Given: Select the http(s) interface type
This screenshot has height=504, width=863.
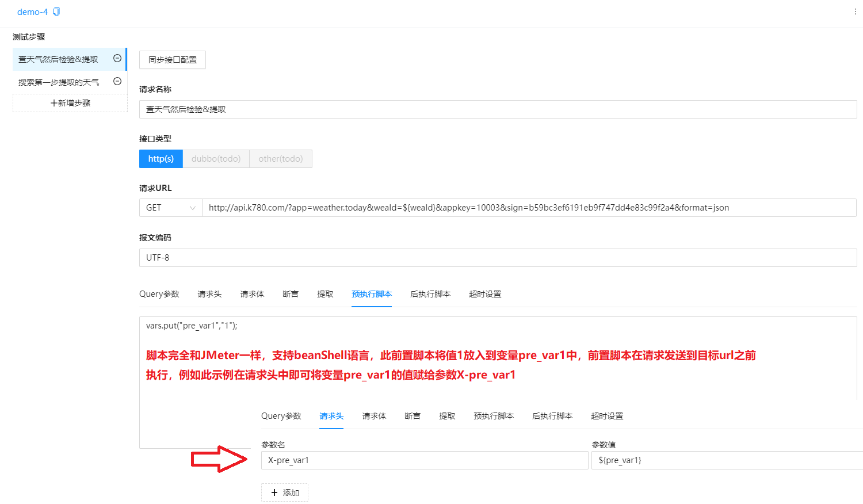Looking at the screenshot, I should (x=161, y=158).
